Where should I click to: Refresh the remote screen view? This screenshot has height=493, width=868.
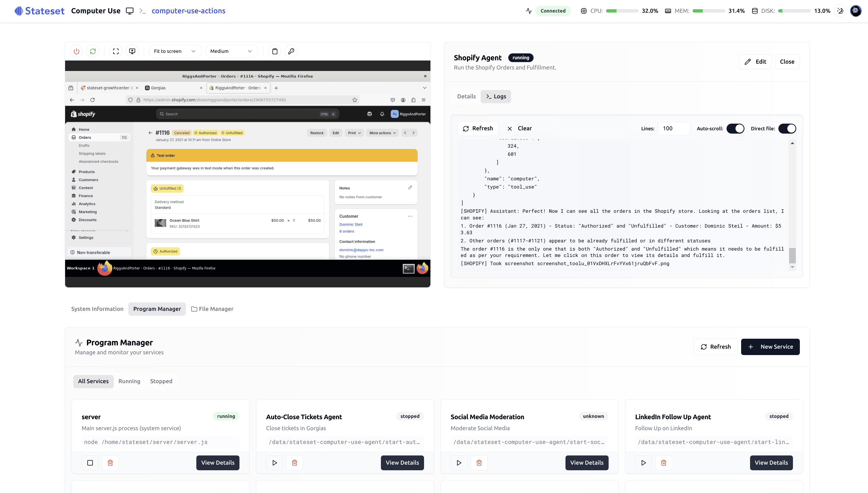pyautogui.click(x=93, y=51)
